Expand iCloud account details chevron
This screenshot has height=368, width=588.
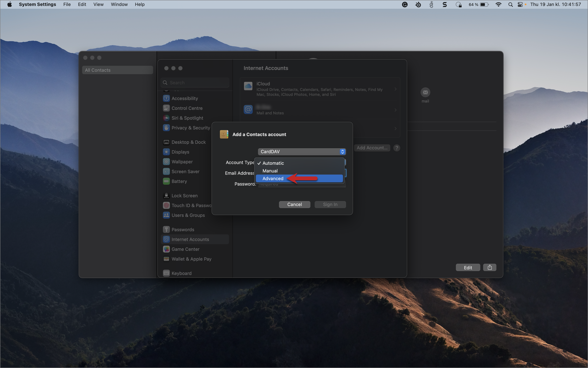[395, 89]
